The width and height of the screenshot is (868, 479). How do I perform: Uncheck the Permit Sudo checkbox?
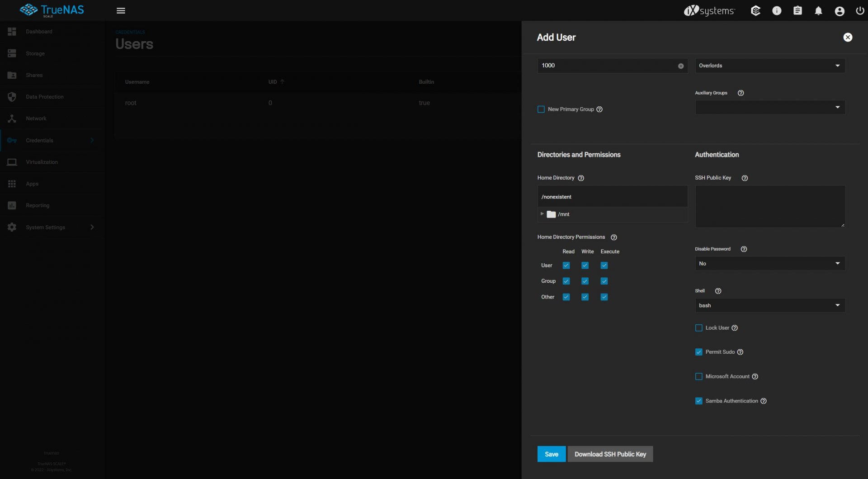699,352
